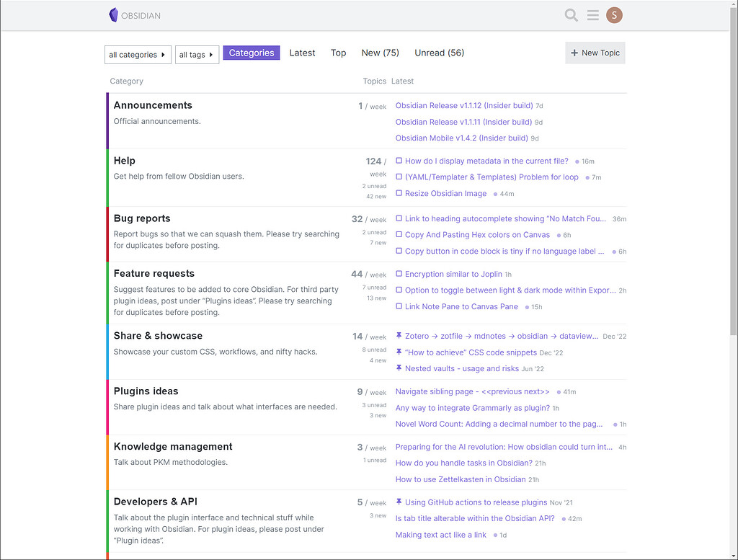Check the box beside Resize Obsidian Image

[399, 193]
